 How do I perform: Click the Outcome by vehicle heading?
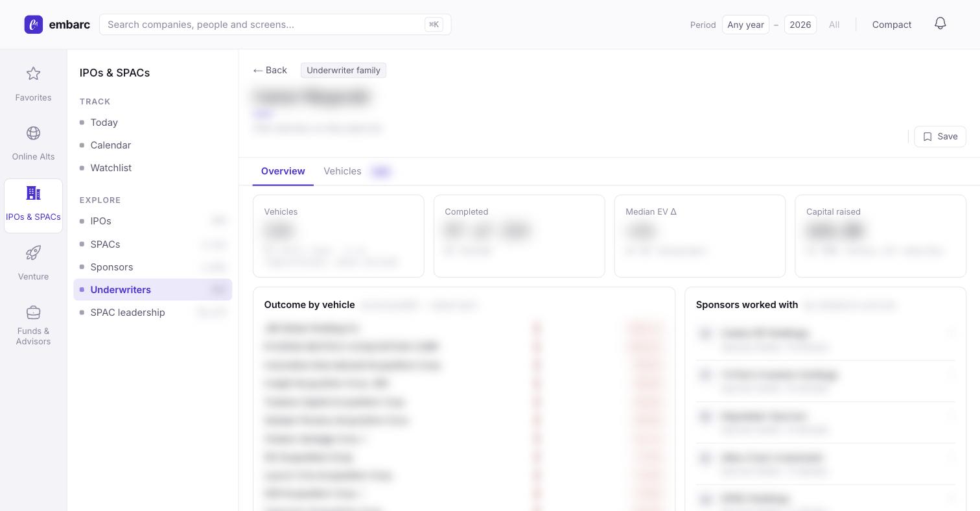pos(309,305)
